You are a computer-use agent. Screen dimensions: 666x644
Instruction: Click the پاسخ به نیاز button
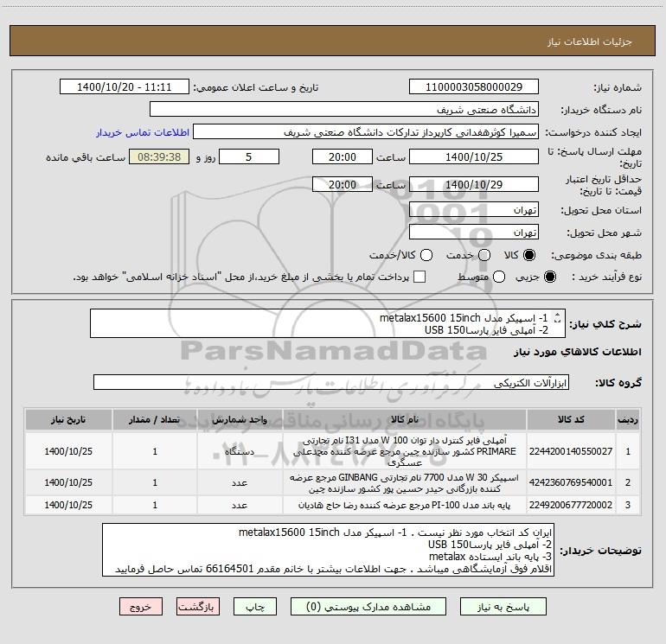click(503, 607)
